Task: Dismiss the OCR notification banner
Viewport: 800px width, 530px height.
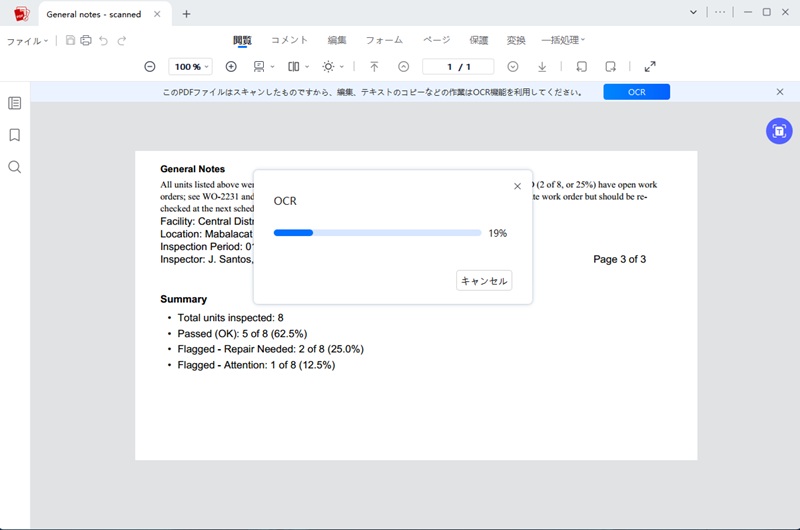Action: 780,92
